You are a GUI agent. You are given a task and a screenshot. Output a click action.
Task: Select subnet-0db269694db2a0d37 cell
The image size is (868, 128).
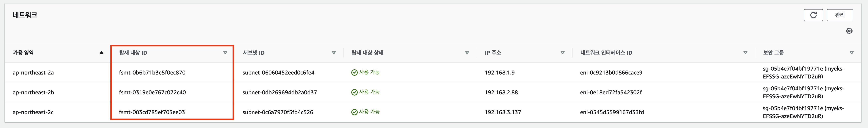280,92
